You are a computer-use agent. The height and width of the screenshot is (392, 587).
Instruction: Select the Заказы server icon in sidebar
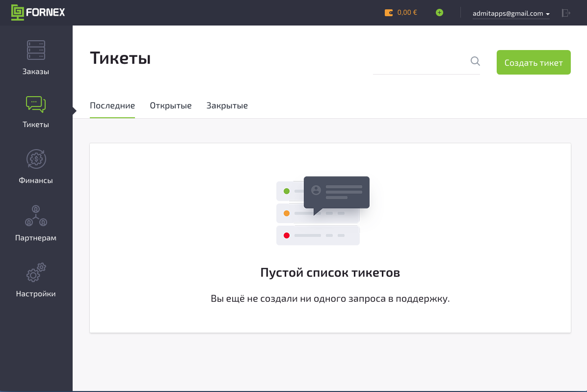[35, 50]
